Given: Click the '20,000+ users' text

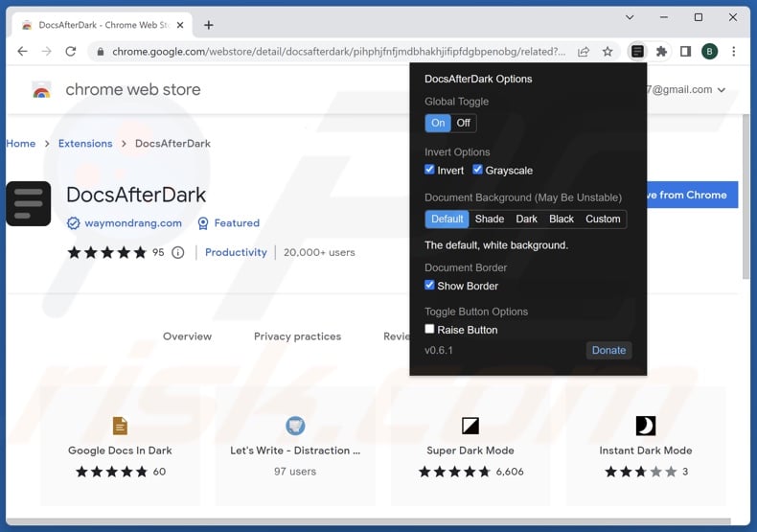Looking at the screenshot, I should pyautogui.click(x=319, y=252).
